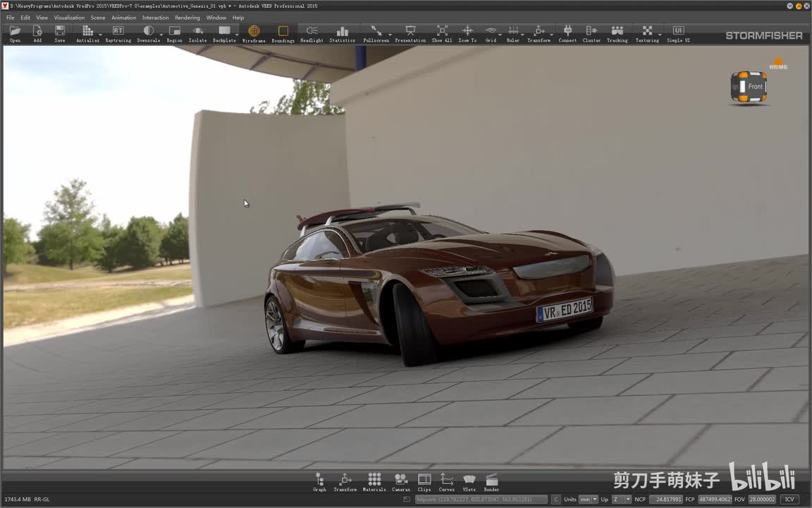Image resolution: width=812 pixels, height=508 pixels.
Task: Open the Units mm dropdown
Action: click(x=588, y=500)
